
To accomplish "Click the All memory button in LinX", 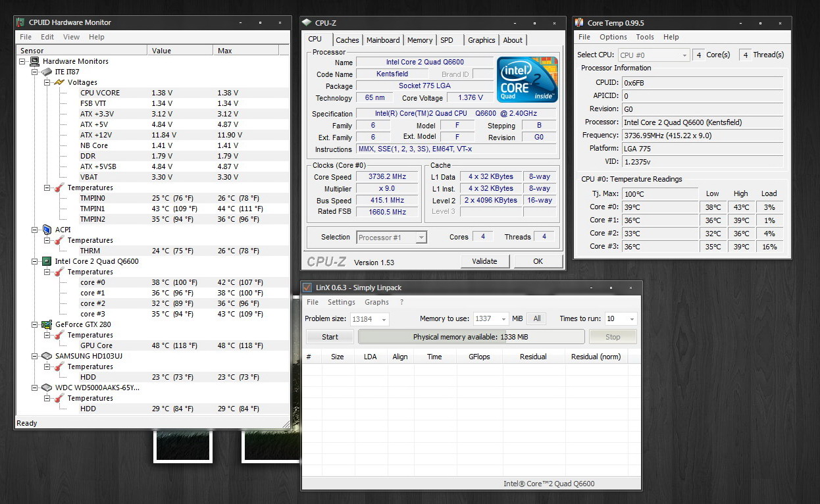I will (x=537, y=319).
